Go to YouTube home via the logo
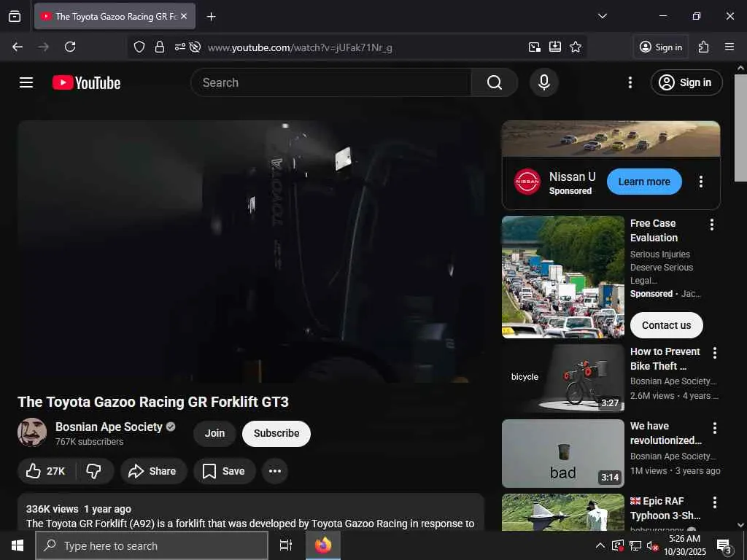747x560 pixels. [86, 83]
